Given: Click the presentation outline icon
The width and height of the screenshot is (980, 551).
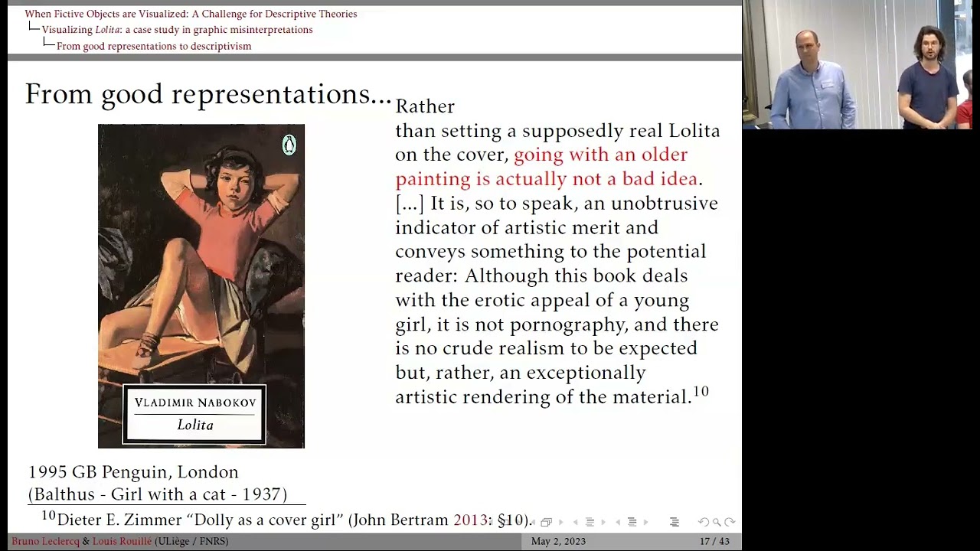Looking at the screenshot, I should (x=675, y=522).
